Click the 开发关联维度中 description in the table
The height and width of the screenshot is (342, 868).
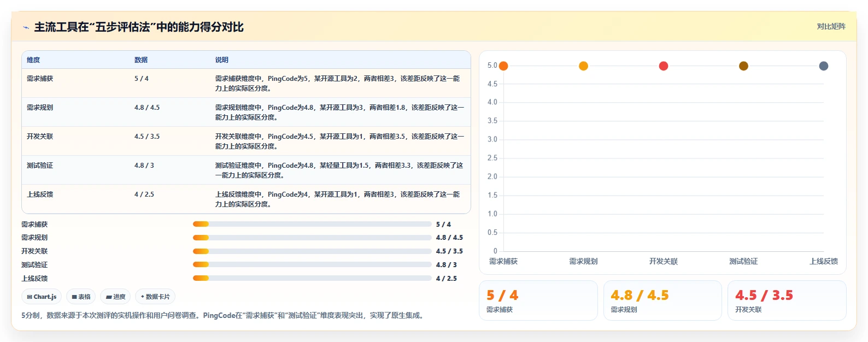(339, 141)
